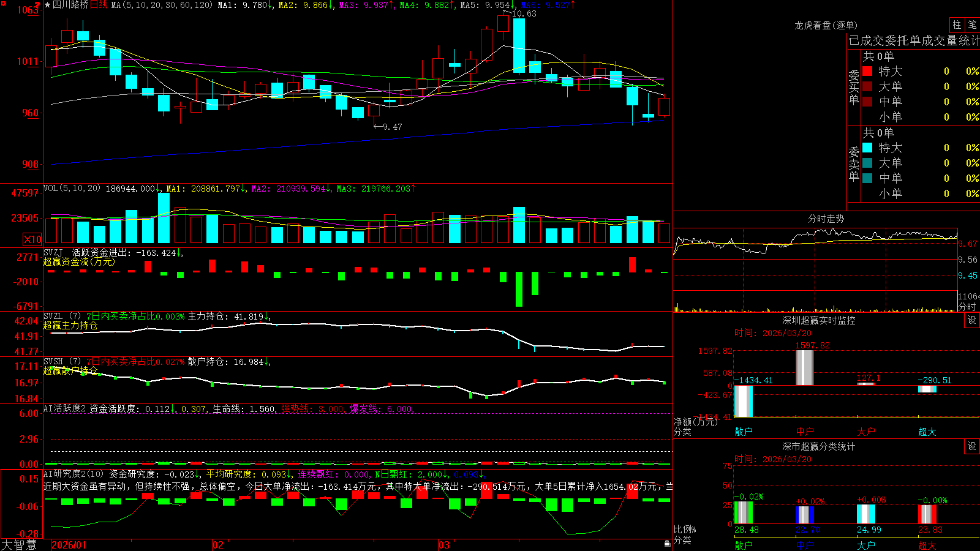The width and height of the screenshot is (980, 551).
Task: Click 深圳超赢实时监控 panel title
Action: [818, 320]
